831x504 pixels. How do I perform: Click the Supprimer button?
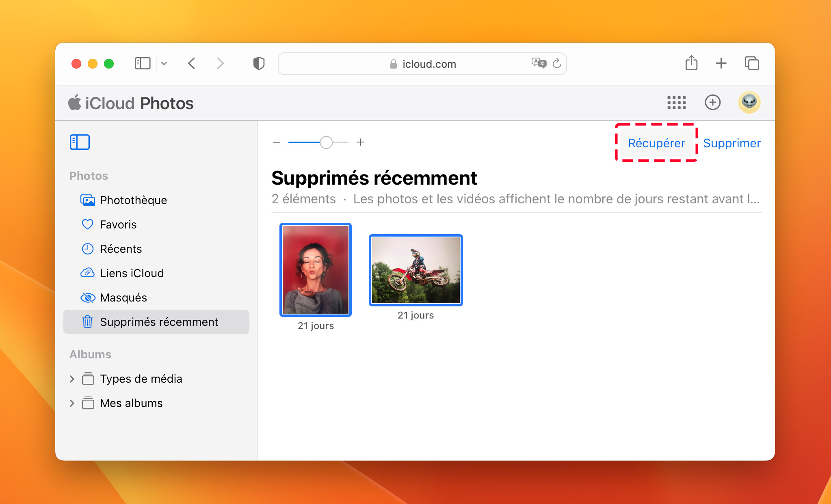tap(732, 143)
